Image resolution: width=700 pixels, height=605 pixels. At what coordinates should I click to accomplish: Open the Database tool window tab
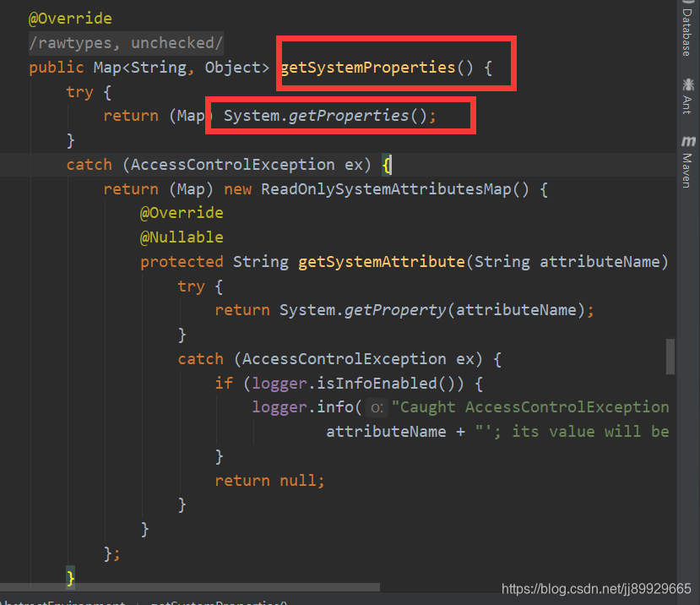coord(687,29)
